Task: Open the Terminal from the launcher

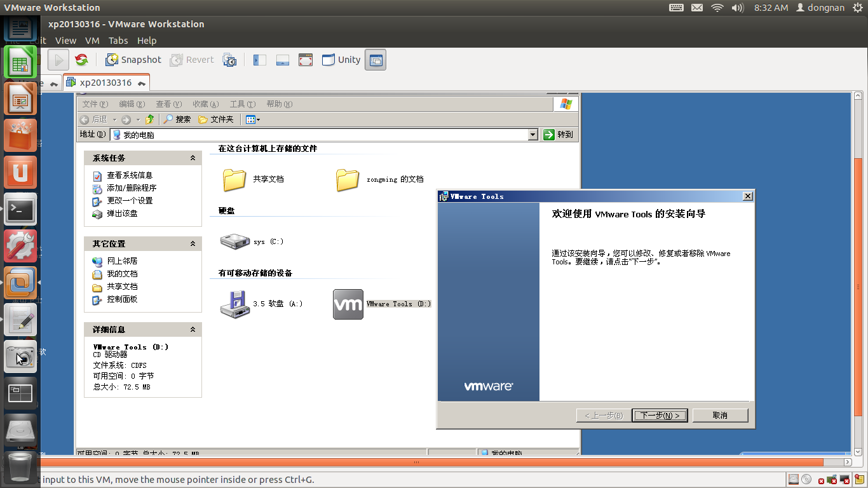Action: click(20, 210)
